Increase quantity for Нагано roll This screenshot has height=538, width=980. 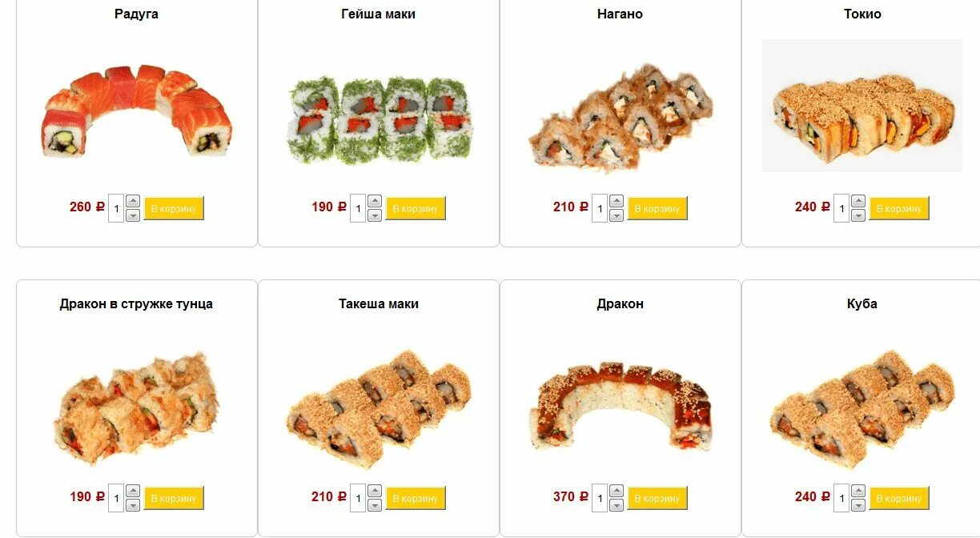point(617,201)
